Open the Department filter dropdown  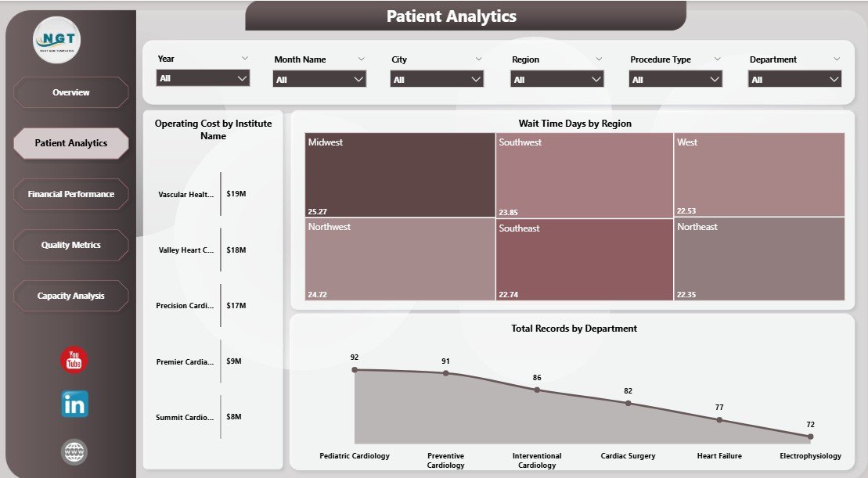[x=794, y=78]
